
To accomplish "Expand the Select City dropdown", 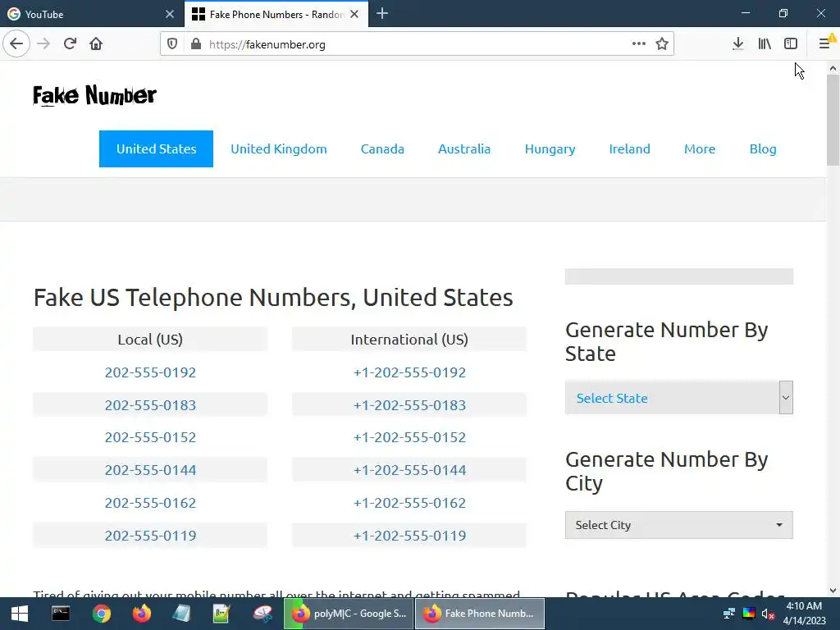I will pyautogui.click(x=678, y=525).
